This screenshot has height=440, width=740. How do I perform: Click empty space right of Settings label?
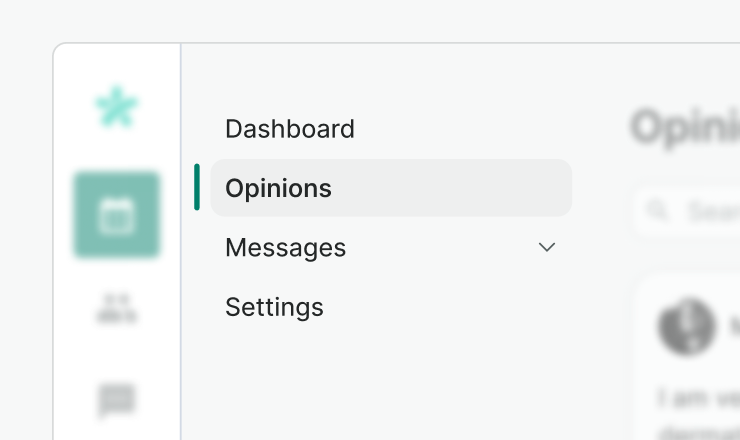[x=450, y=307]
